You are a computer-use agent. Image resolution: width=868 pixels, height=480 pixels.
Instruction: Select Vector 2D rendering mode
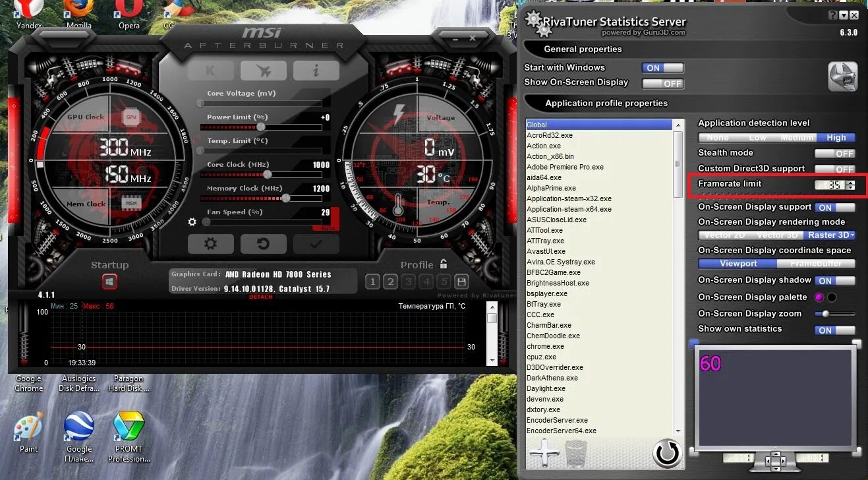pyautogui.click(x=724, y=235)
